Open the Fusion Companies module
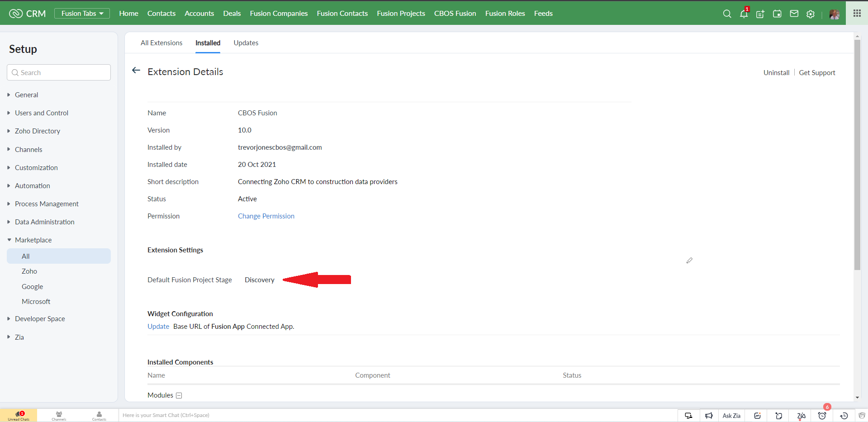Viewport: 868px width, 422px height. 279,14
